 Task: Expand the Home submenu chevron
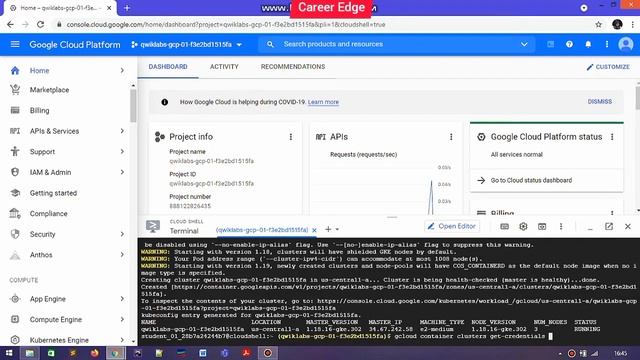[122, 71]
